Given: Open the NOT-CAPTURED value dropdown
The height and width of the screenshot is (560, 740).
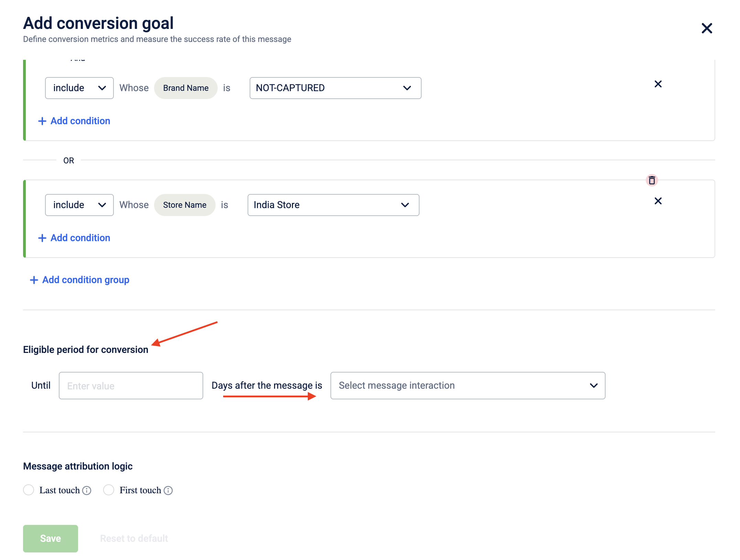Looking at the screenshot, I should [335, 88].
